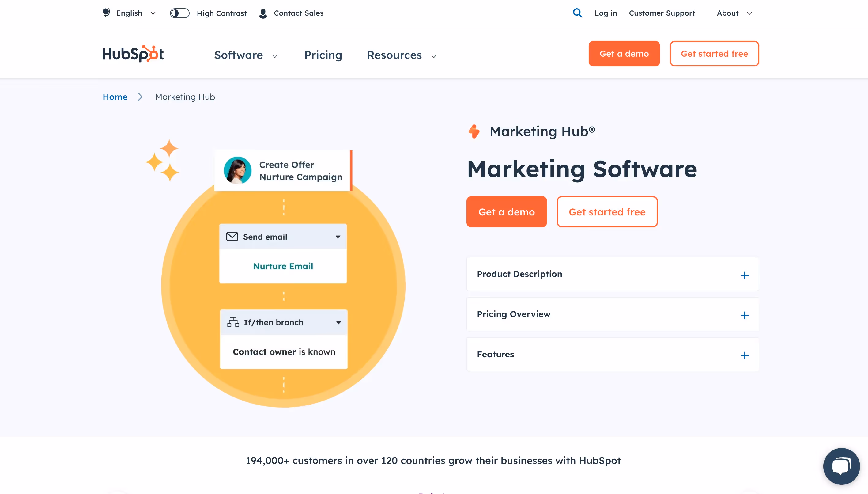Click the HubSpot logo
Viewport: 868px width, 494px height.
tap(133, 54)
